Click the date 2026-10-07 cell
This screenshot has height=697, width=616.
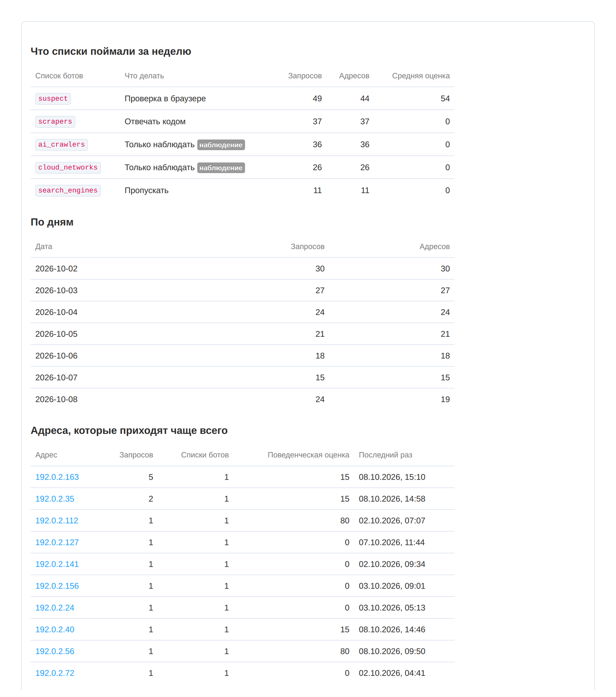click(x=56, y=378)
